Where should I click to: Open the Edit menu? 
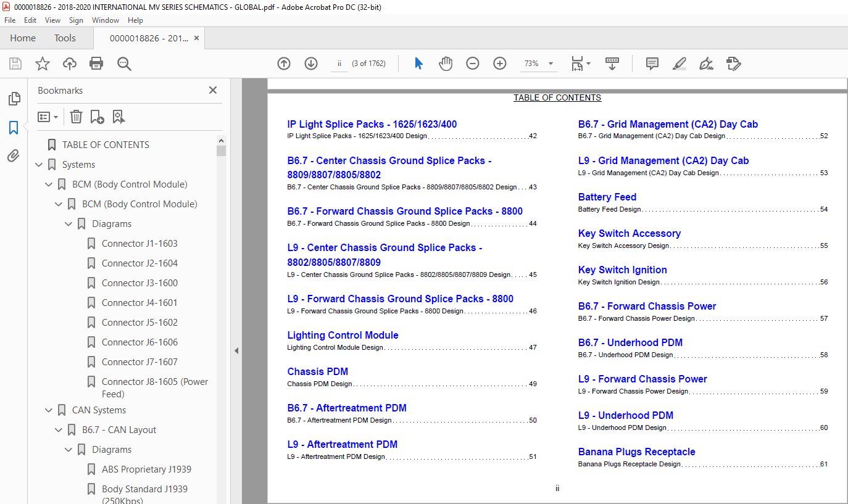(30, 20)
